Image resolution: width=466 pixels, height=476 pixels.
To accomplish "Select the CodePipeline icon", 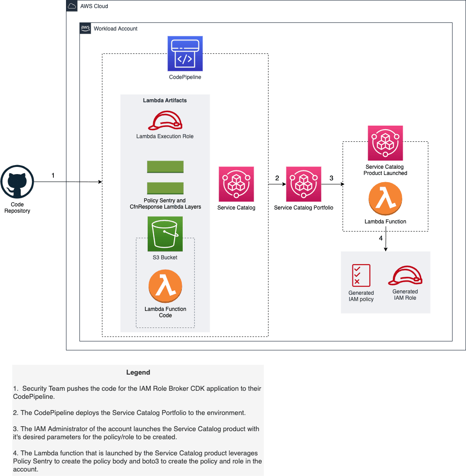I will pos(185,54).
